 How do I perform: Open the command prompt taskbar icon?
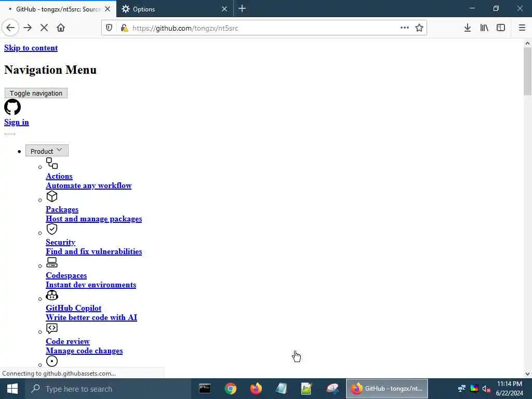205,389
